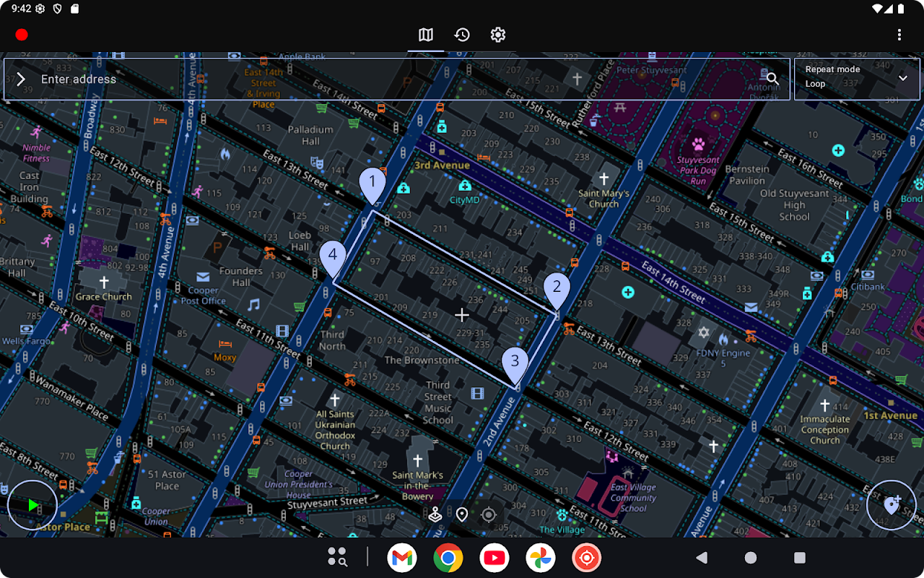Screen dimensions: 924x578
Task: Tap the Loeb Hall map label
Action: (x=300, y=241)
